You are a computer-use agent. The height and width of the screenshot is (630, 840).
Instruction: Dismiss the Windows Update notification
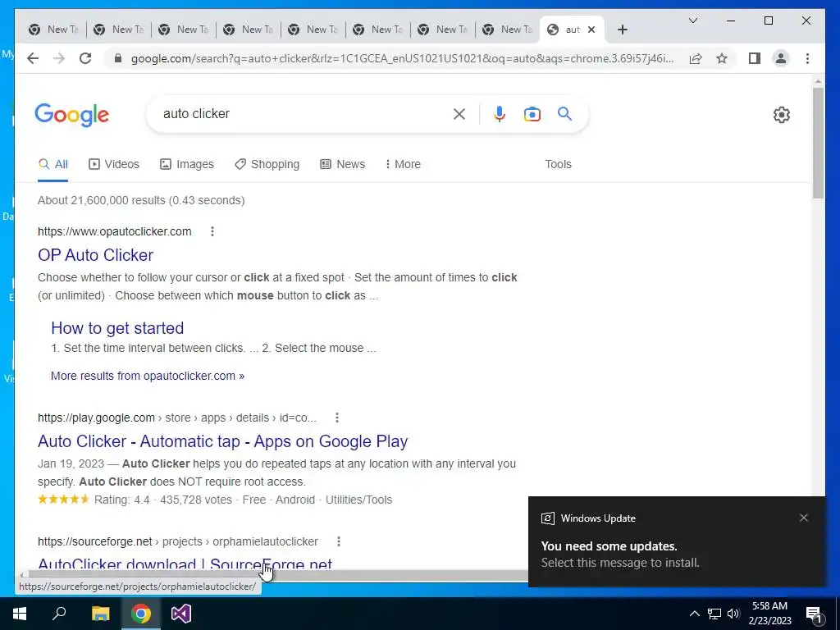804,518
